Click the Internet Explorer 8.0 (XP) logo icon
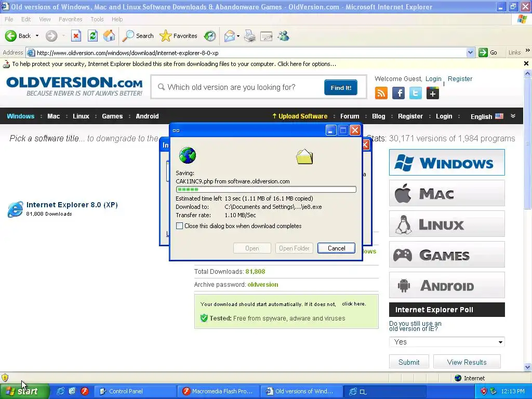 [x=15, y=209]
